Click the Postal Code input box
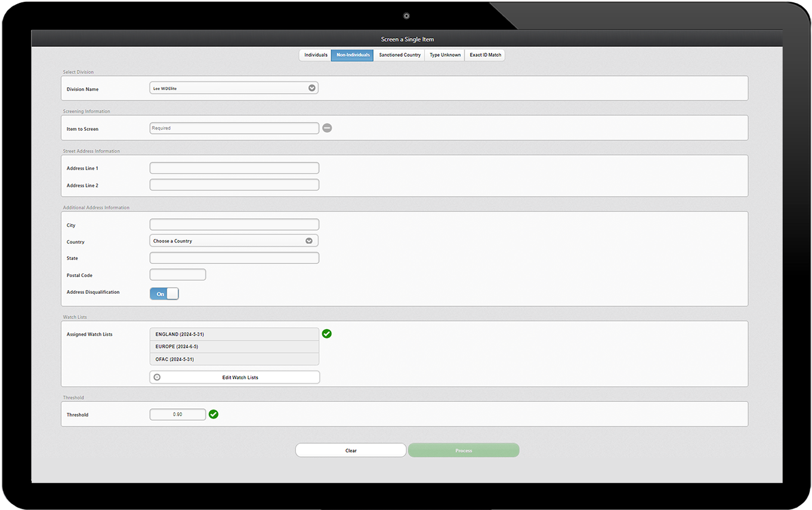This screenshot has height=510, width=812. [x=177, y=275]
